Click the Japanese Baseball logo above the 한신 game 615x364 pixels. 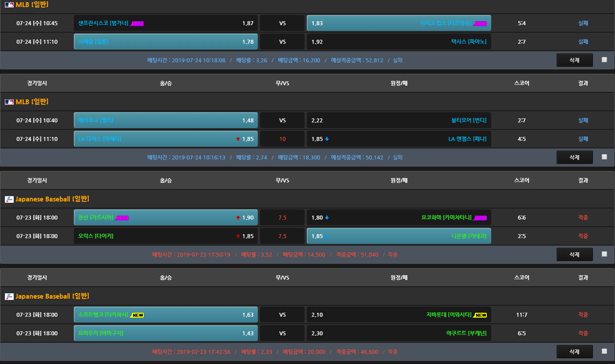tap(9, 199)
